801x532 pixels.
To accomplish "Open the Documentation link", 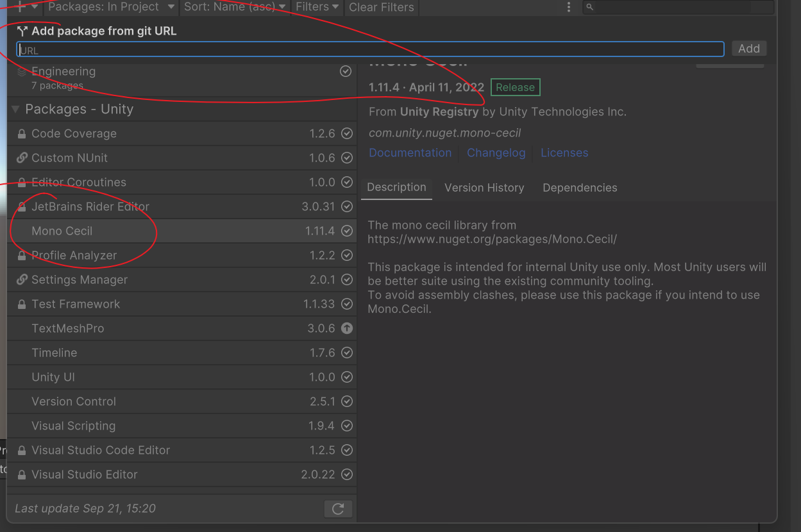I will (410, 153).
